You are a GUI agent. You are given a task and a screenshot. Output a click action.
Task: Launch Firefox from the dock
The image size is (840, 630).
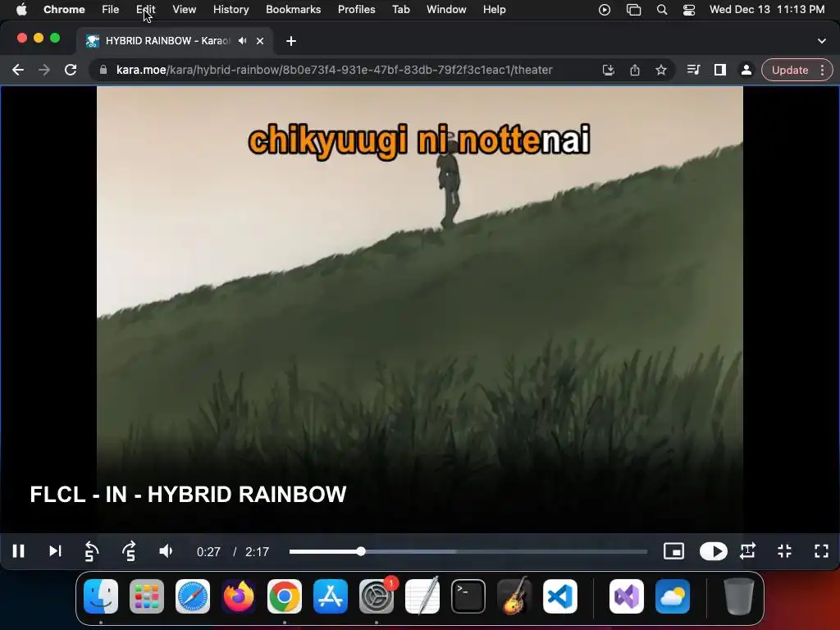pos(239,596)
